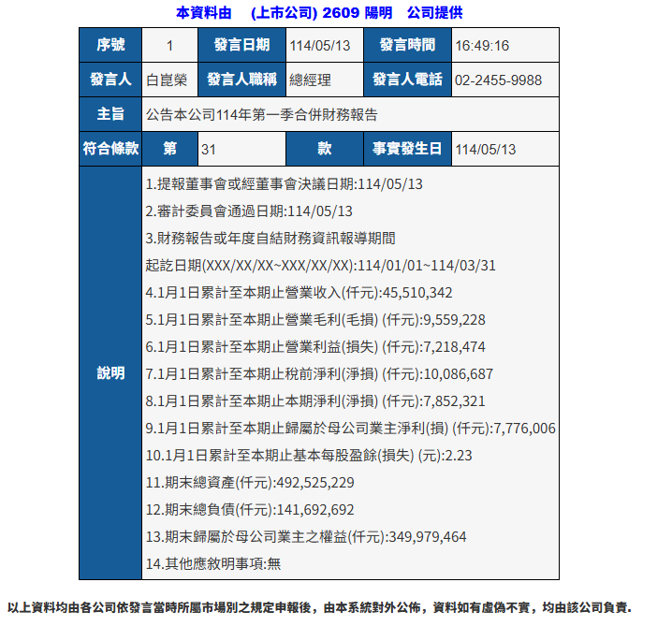Select the 發言日期 label cell

click(x=241, y=45)
